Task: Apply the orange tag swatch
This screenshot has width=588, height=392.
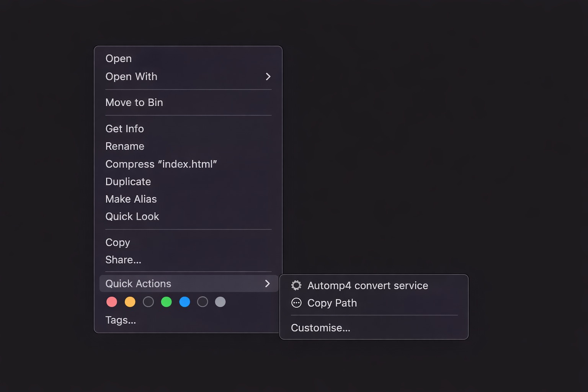Action: [x=130, y=302]
